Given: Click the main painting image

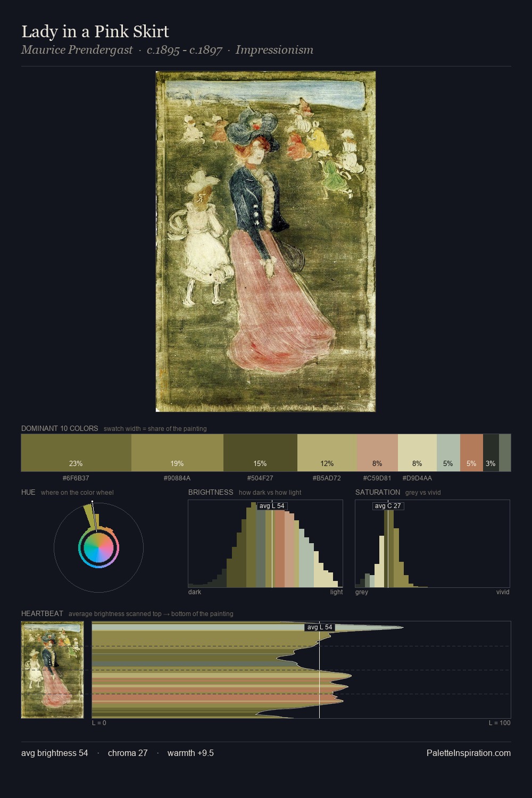Looking at the screenshot, I should (x=265, y=242).
